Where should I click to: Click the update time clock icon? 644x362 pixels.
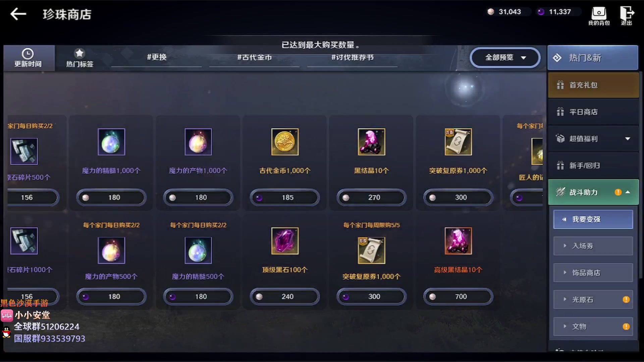coord(28,54)
